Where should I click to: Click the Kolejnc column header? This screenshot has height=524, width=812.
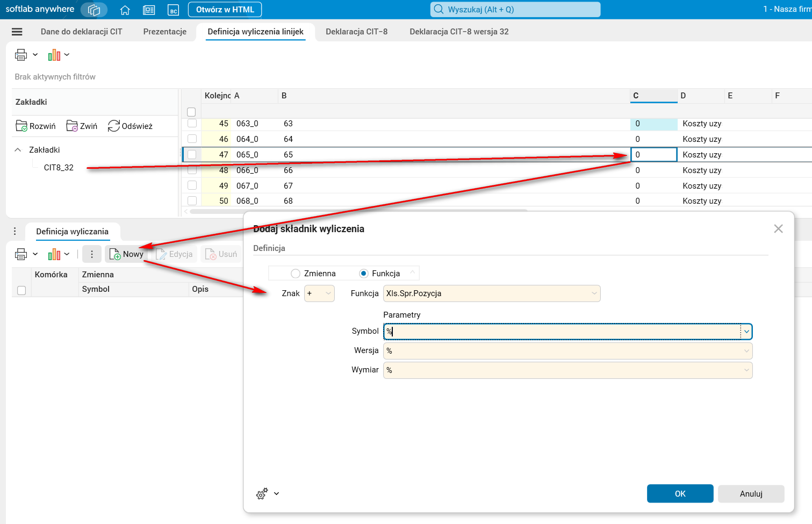(x=217, y=96)
